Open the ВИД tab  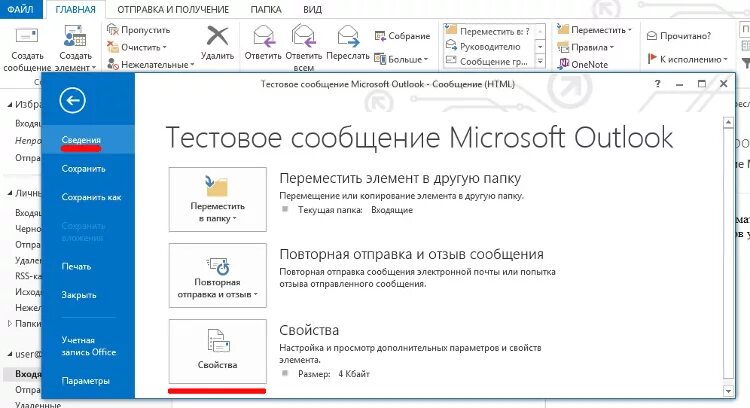click(x=312, y=10)
